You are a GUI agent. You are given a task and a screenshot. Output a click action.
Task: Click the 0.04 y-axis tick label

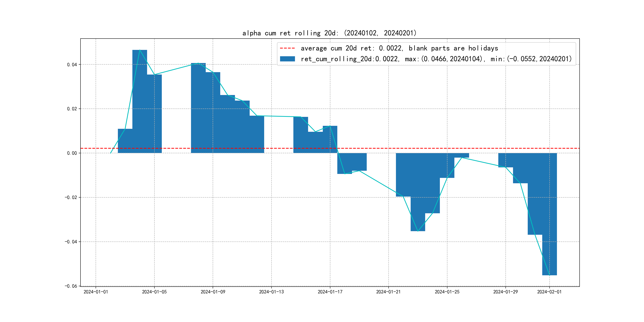[72, 65]
